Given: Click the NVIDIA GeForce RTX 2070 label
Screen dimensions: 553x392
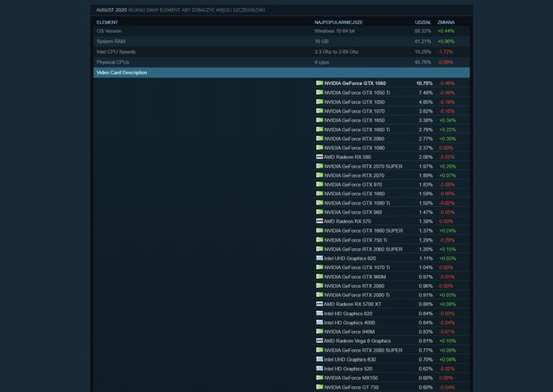Looking at the screenshot, I should [354, 175].
